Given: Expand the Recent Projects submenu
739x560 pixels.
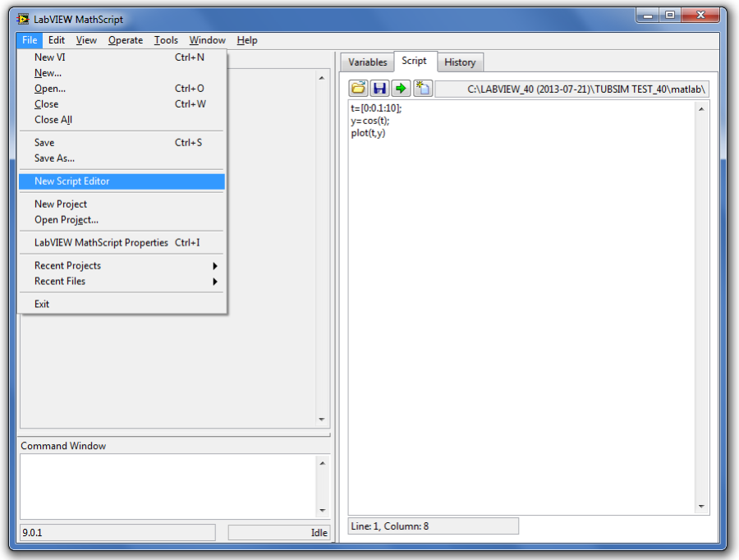Looking at the screenshot, I should 122,266.
